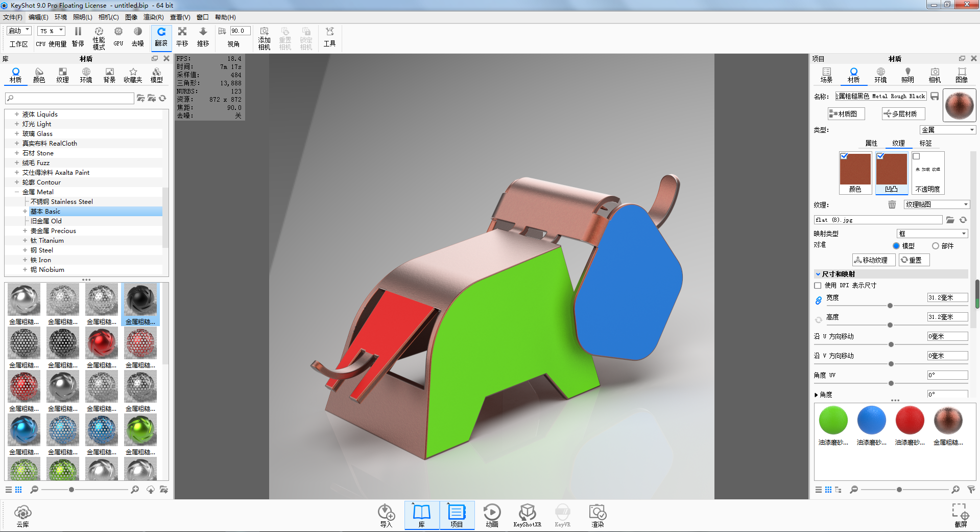The height and width of the screenshot is (532, 980).
Task: Select the Pan camera tool
Action: point(182,37)
